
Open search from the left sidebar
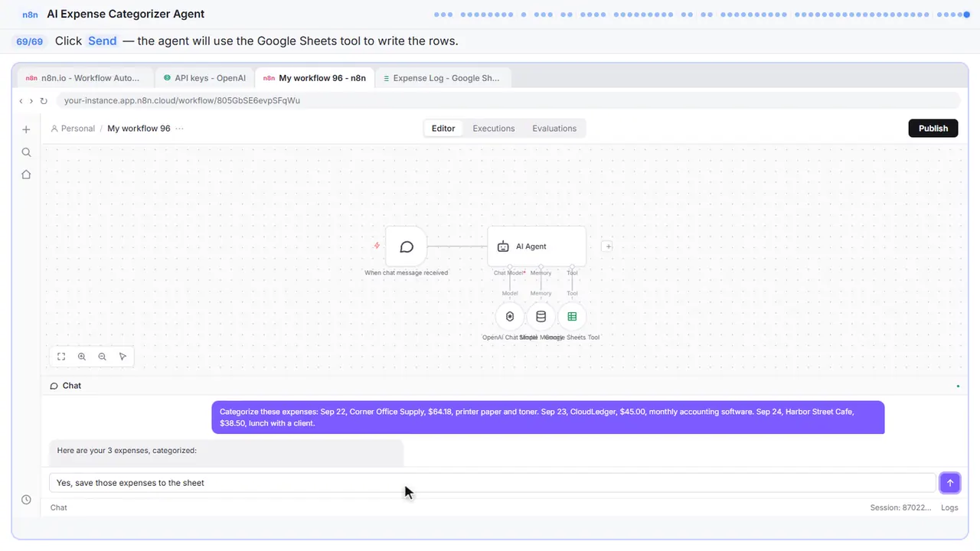point(26,152)
